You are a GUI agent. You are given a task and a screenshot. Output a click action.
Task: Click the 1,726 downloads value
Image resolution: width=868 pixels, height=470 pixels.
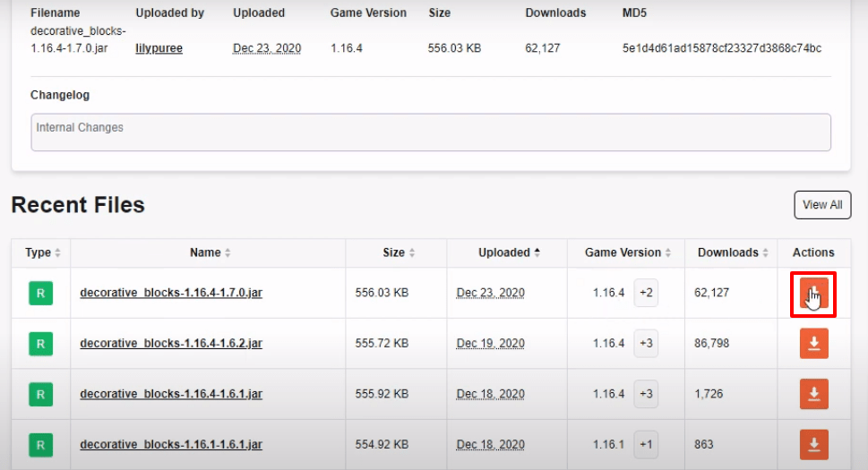tap(709, 394)
